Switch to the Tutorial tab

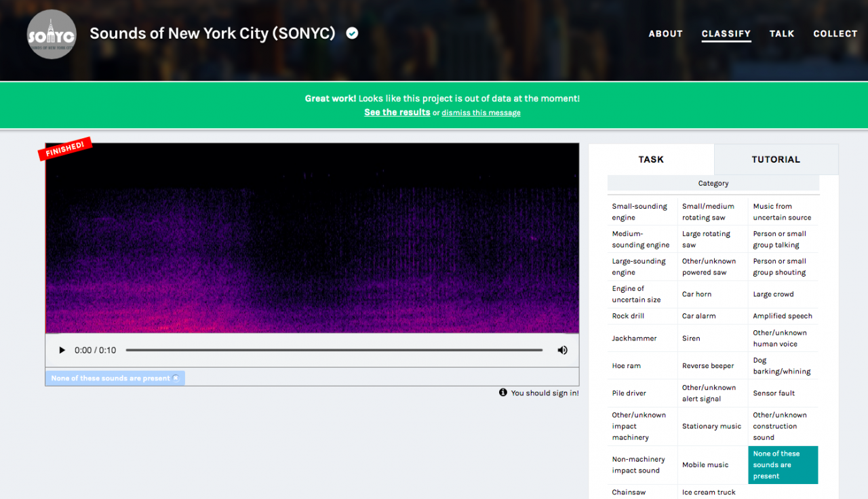(776, 159)
